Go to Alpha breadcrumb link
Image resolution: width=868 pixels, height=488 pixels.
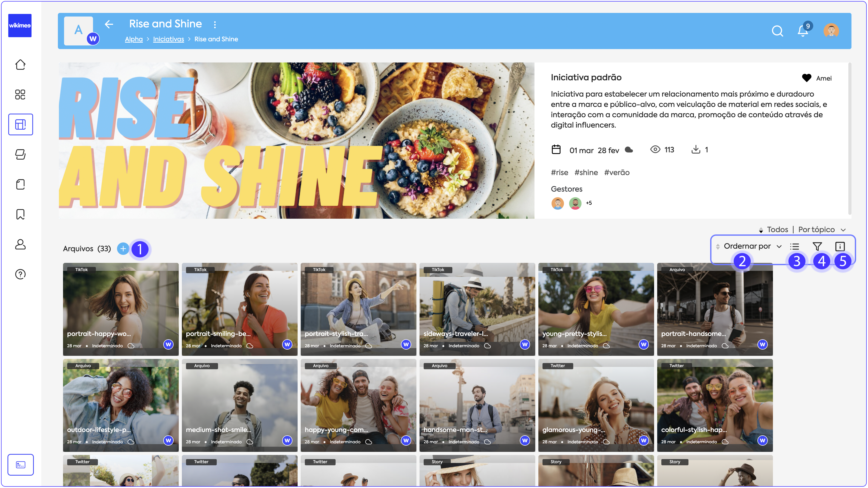click(134, 39)
